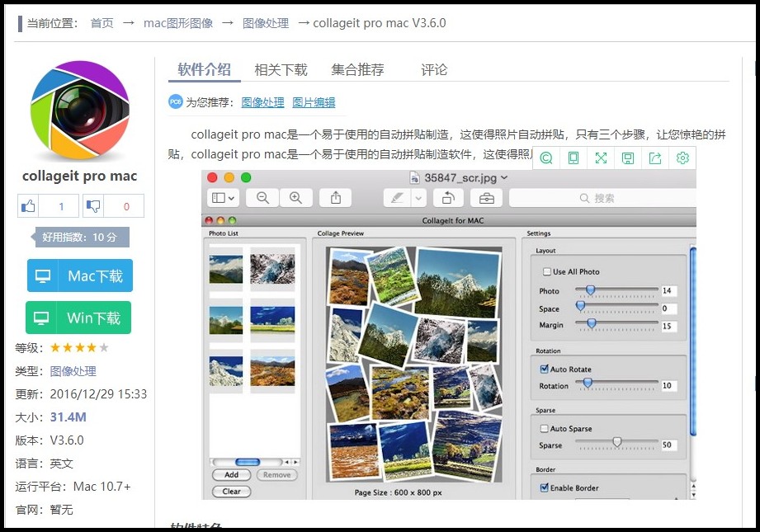Click the recommended 图片编辑 link

(314, 102)
